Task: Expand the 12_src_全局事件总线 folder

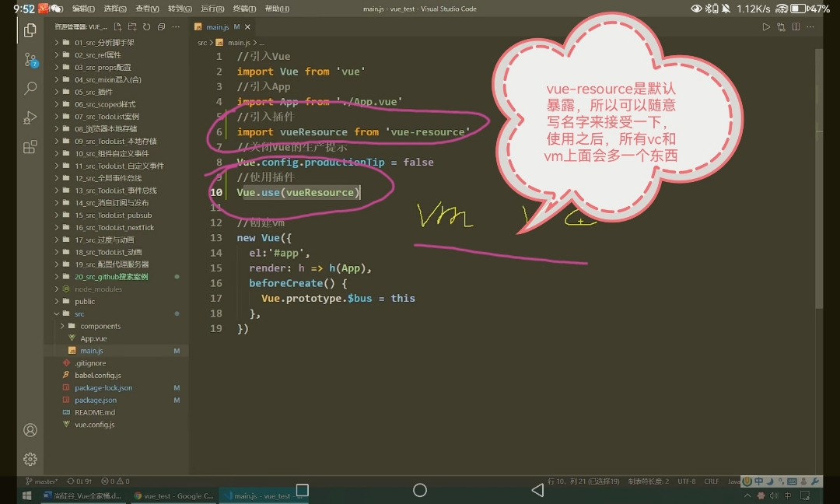Action: tap(116, 178)
